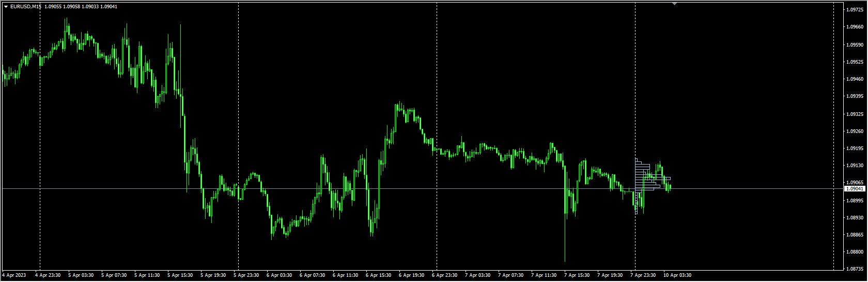The width and height of the screenshot is (868, 282).
Task: Click the gray chart shift triangle marker
Action: point(674,4)
